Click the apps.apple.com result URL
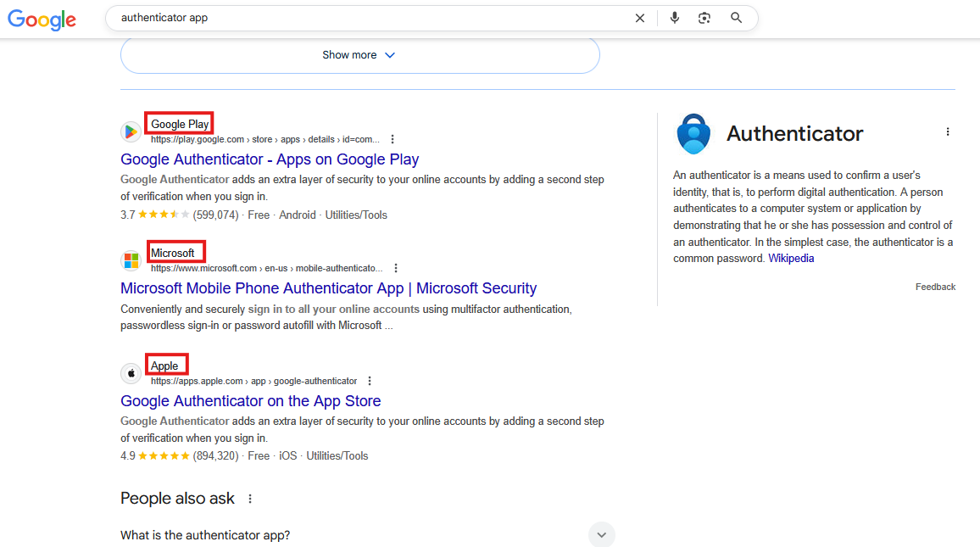 [253, 382]
